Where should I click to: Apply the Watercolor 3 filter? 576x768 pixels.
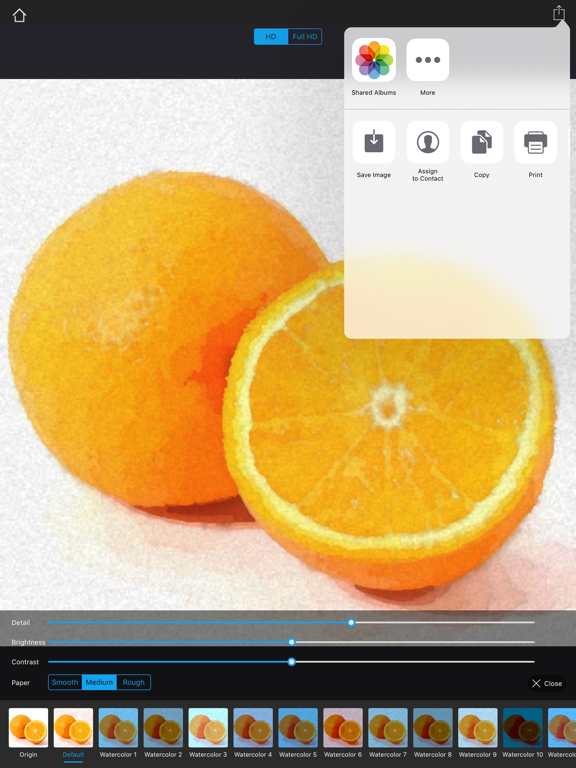pos(208,727)
